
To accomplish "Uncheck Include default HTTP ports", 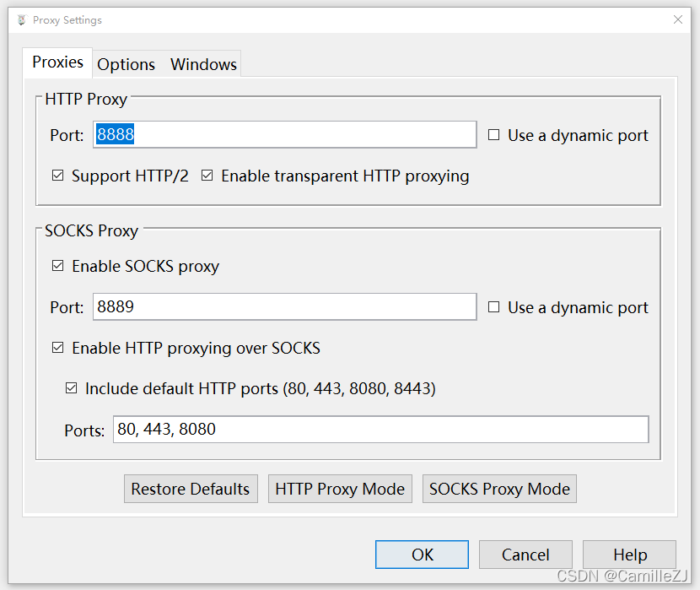I will (x=72, y=388).
